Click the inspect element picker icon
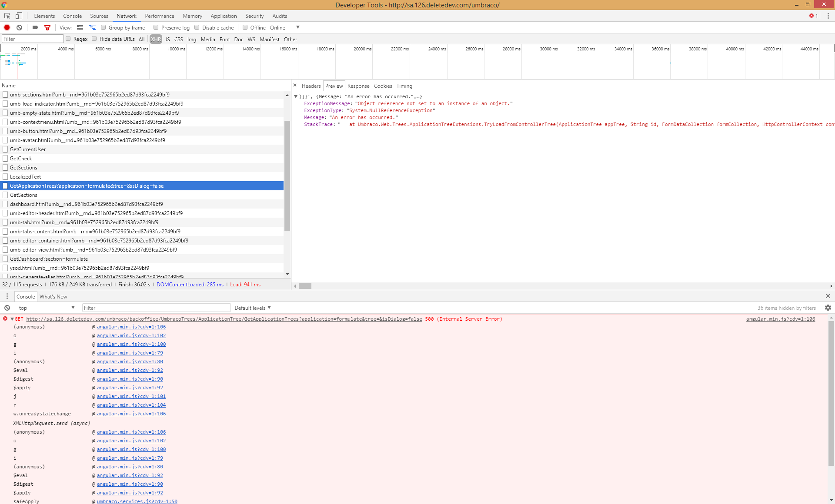Image resolution: width=835 pixels, height=504 pixels. click(x=7, y=16)
